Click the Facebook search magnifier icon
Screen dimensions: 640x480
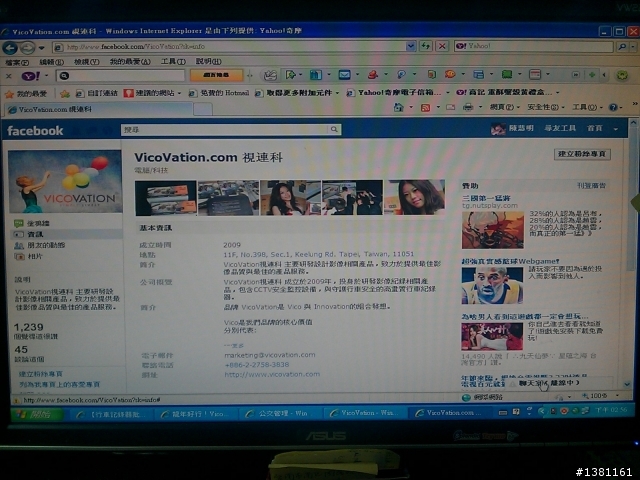click(334, 129)
